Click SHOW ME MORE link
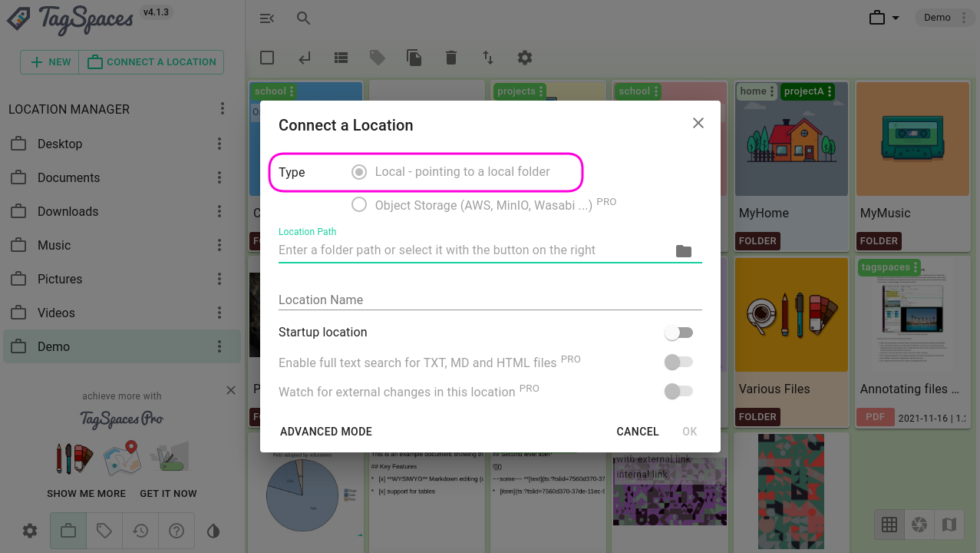 (86, 493)
